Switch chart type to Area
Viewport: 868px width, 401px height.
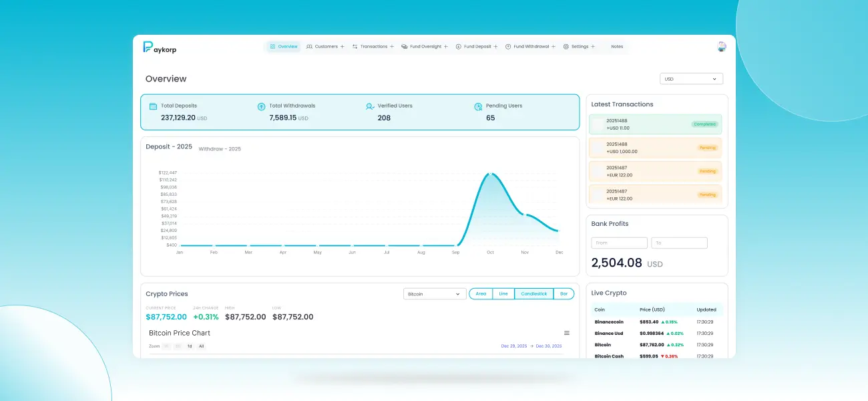point(481,294)
